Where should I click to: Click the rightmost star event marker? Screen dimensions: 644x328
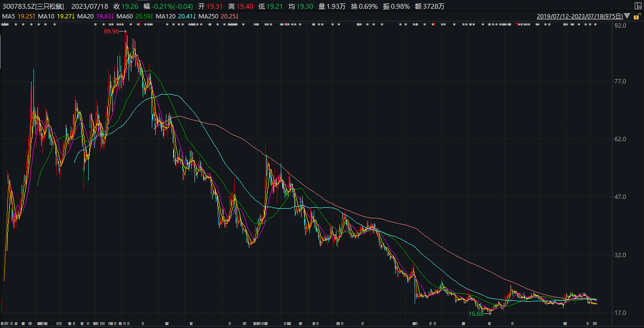(x=595, y=25)
